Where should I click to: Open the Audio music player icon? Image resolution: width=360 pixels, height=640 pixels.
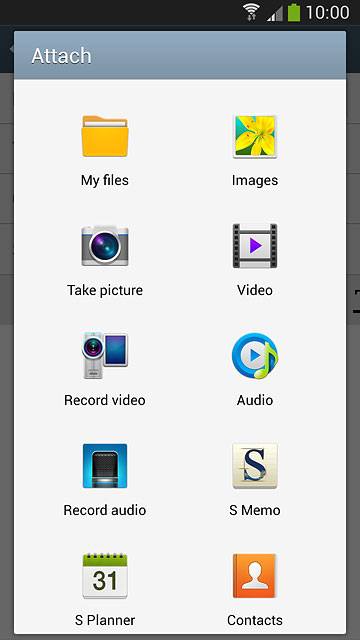click(255, 356)
